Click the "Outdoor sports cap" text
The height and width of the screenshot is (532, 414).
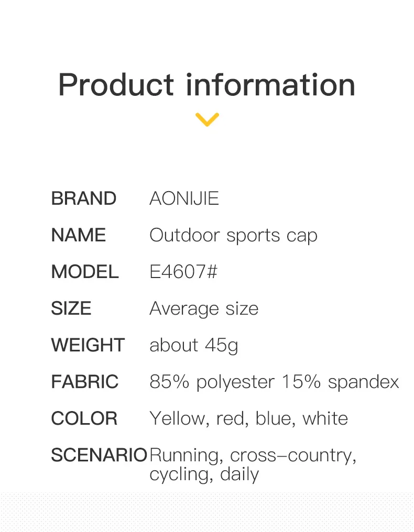pos(233,236)
